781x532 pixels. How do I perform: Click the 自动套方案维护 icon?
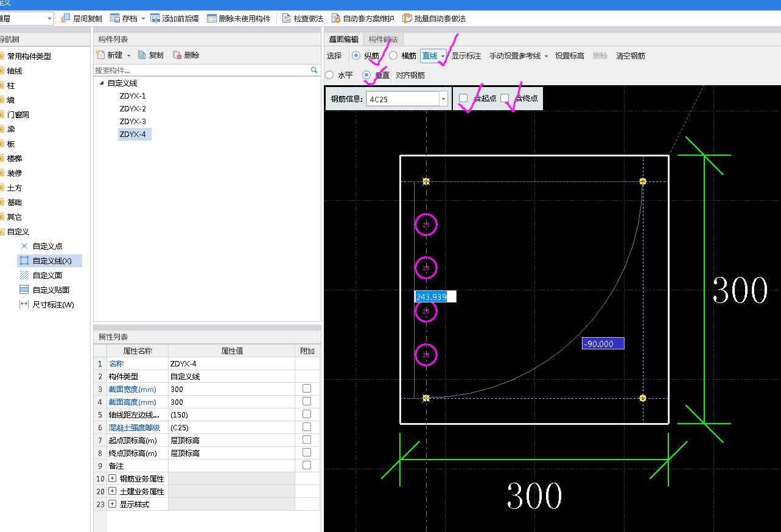336,18
